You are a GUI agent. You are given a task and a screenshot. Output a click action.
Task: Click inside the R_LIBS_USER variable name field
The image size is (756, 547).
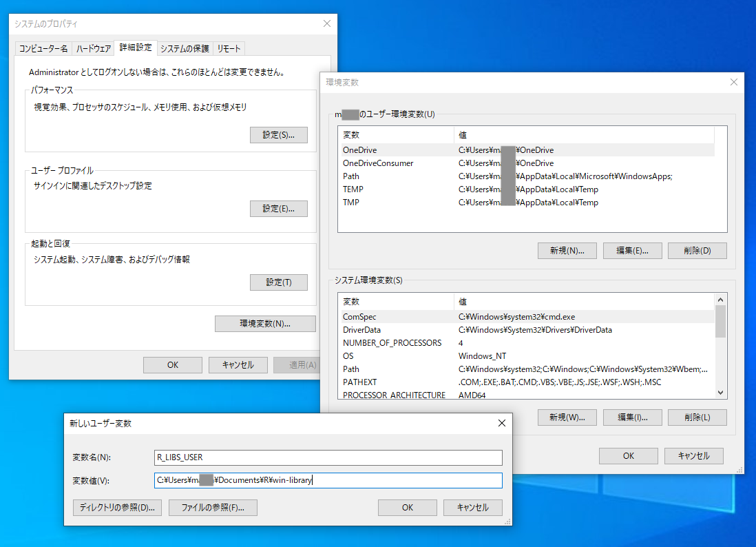327,457
